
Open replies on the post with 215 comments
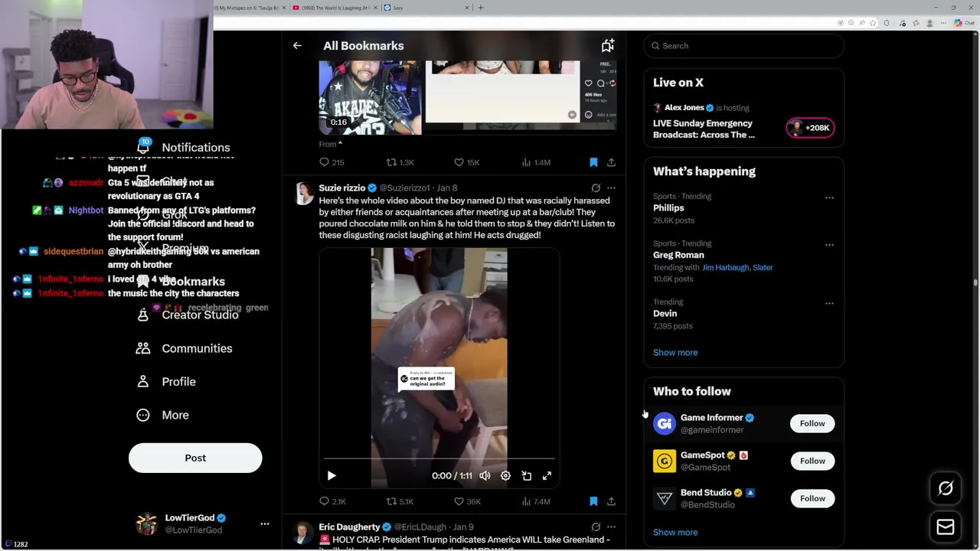tap(332, 162)
